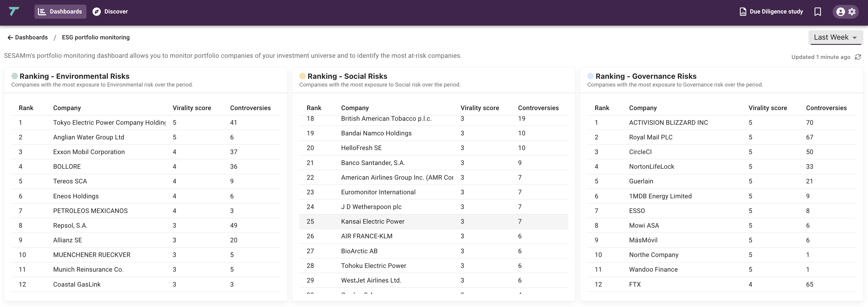Screen dimensions: 868x307
Task: Open the Last Week period dropdown
Action: [835, 37]
